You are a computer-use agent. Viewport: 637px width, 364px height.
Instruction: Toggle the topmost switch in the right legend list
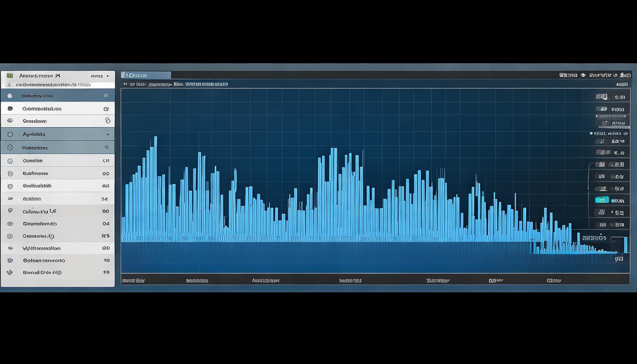[x=601, y=97]
